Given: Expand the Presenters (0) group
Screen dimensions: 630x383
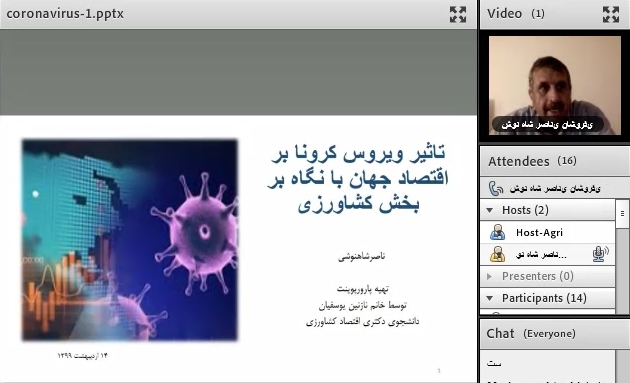Looking at the screenshot, I should pos(489,276).
